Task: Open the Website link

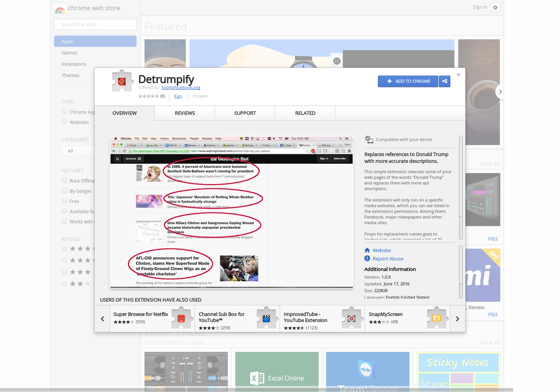Action: point(382,250)
